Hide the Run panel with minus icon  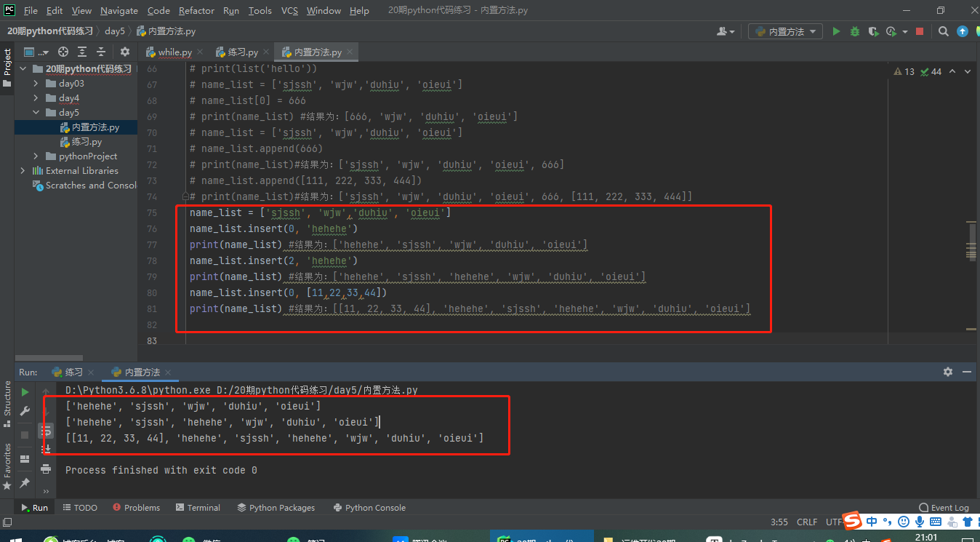coord(966,372)
